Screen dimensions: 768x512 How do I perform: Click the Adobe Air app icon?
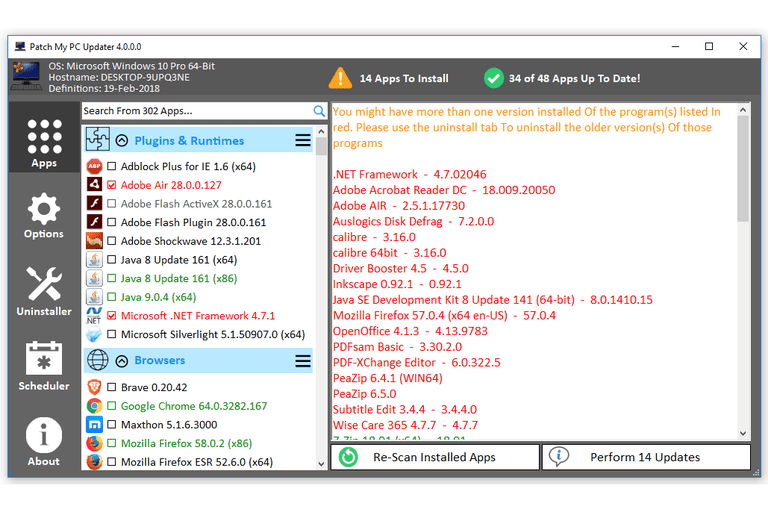pyautogui.click(x=94, y=185)
